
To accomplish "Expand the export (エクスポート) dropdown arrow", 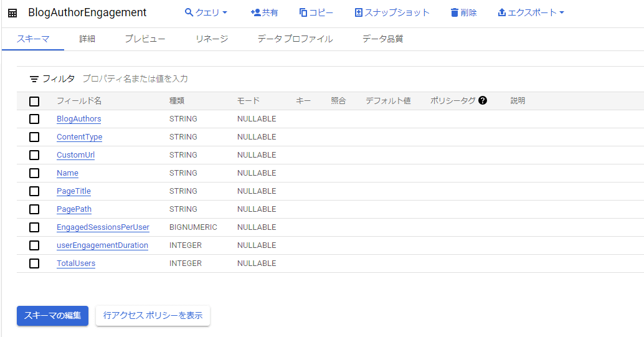I will [562, 12].
